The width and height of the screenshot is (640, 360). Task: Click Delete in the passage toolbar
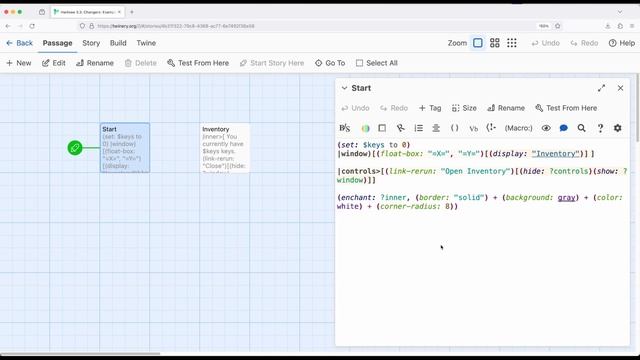tap(140, 63)
